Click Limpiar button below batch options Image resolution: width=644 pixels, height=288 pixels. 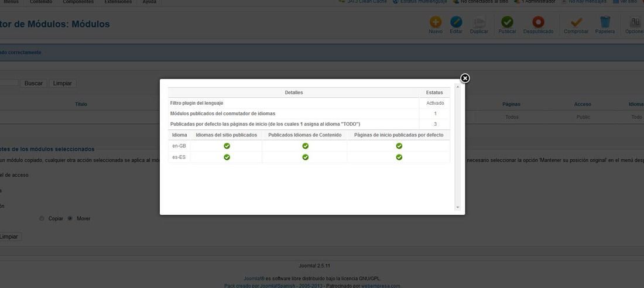click(x=9, y=236)
